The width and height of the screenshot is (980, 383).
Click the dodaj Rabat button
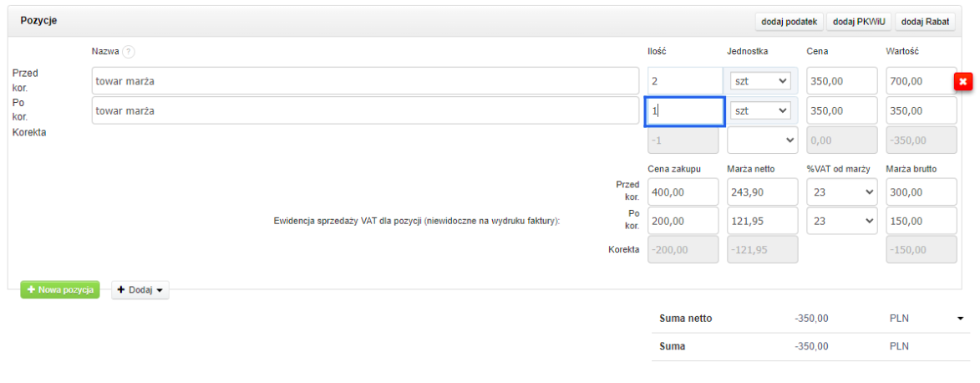pyautogui.click(x=925, y=21)
